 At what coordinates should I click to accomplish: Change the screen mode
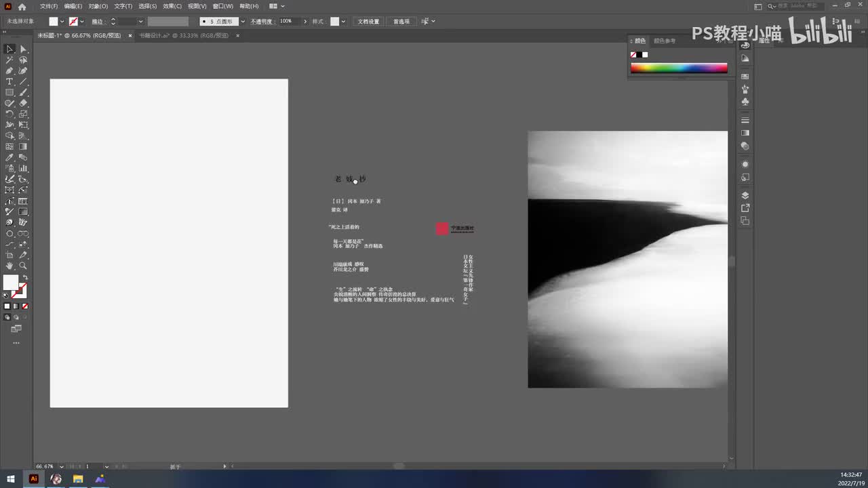click(x=16, y=329)
